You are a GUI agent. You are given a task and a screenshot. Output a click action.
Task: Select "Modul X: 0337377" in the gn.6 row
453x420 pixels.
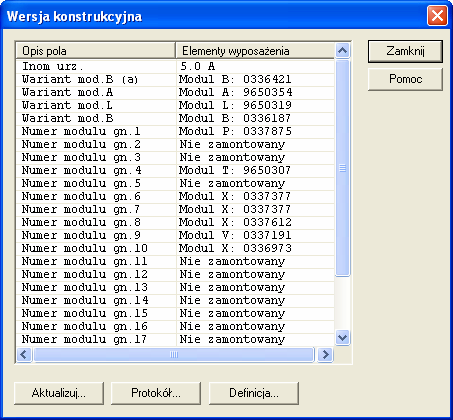point(255,196)
